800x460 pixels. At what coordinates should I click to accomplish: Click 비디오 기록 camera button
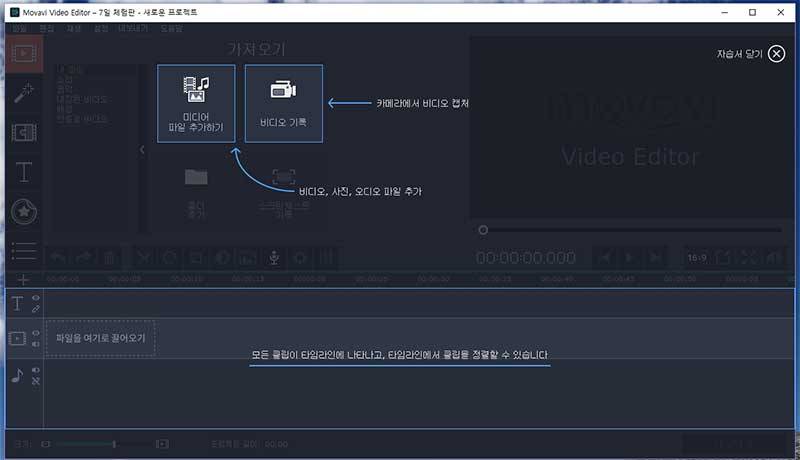pos(284,104)
